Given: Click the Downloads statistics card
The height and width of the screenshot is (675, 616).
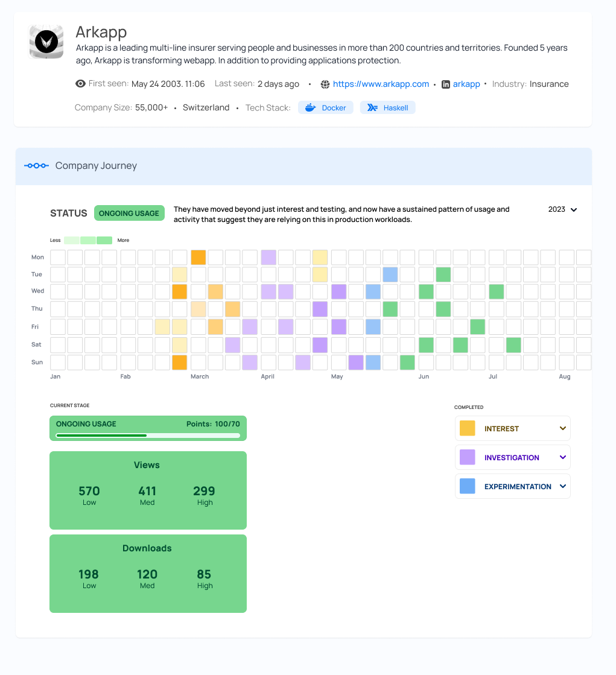Looking at the screenshot, I should tap(148, 573).
